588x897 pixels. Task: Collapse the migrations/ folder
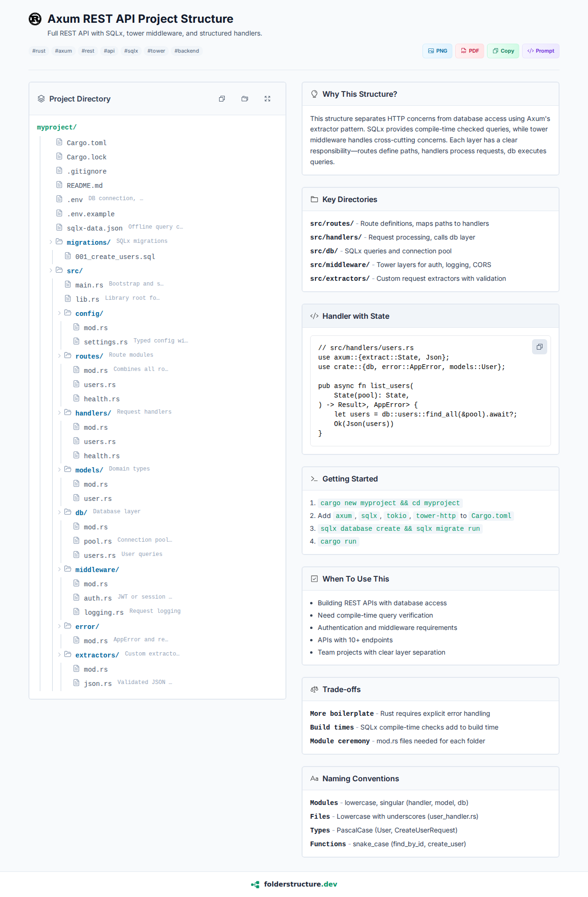tap(51, 242)
